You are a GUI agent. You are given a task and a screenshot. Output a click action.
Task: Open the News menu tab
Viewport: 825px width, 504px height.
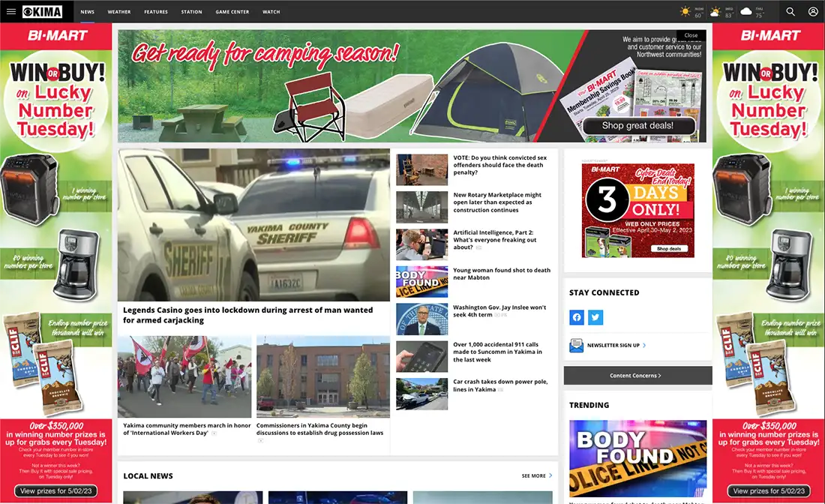tap(87, 11)
